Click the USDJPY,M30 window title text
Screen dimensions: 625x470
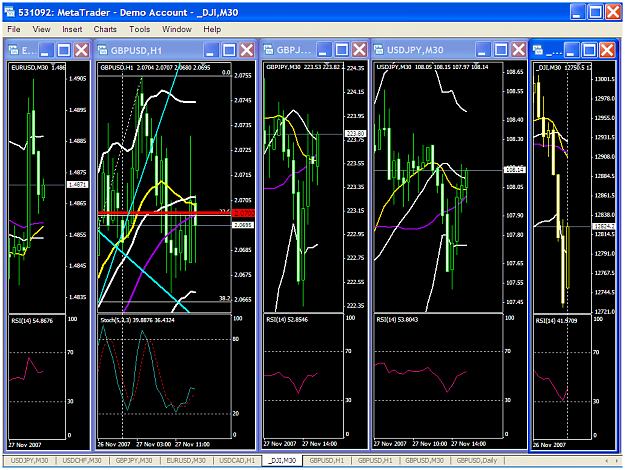point(415,50)
